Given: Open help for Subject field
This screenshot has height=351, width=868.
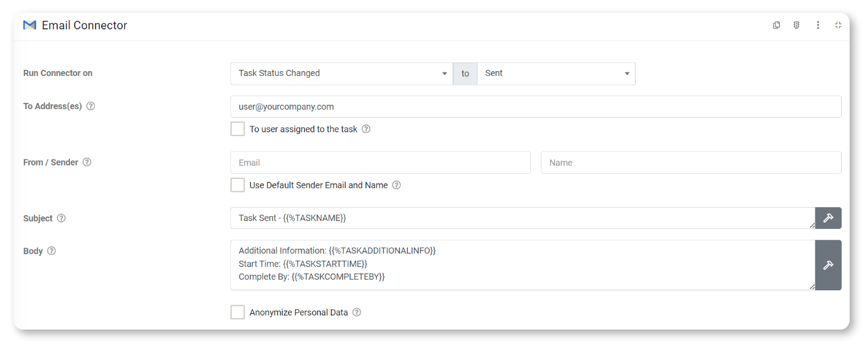Looking at the screenshot, I should pyautogui.click(x=61, y=218).
